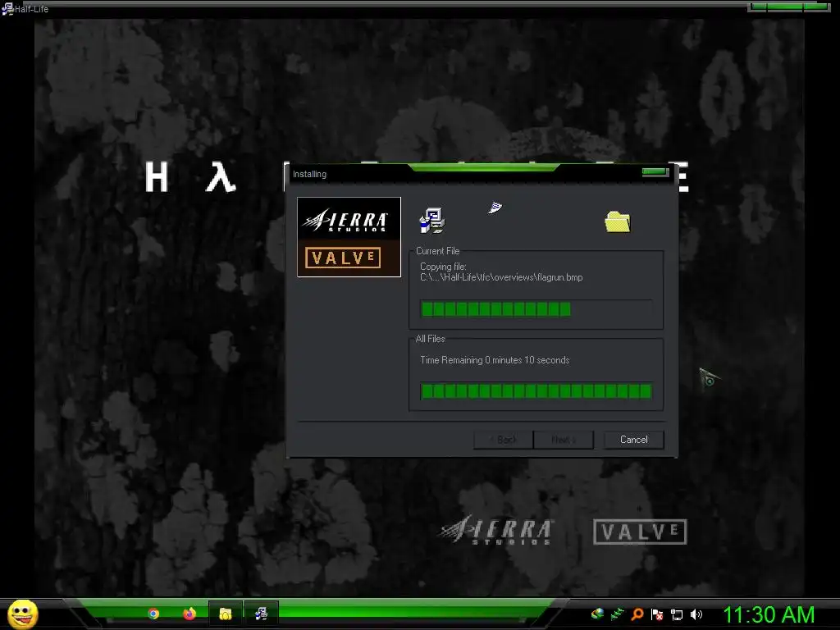
Task: Click the greyed-out Next button
Action: (x=564, y=440)
